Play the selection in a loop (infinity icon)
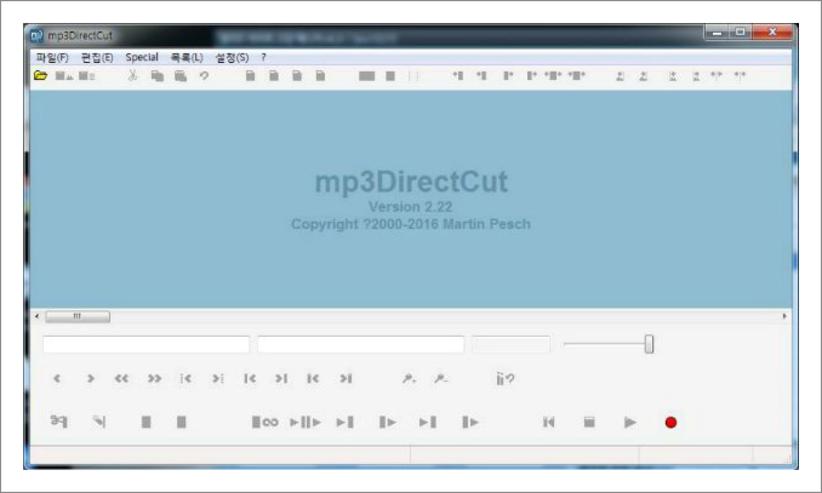This screenshot has height=493, width=822. click(x=265, y=422)
